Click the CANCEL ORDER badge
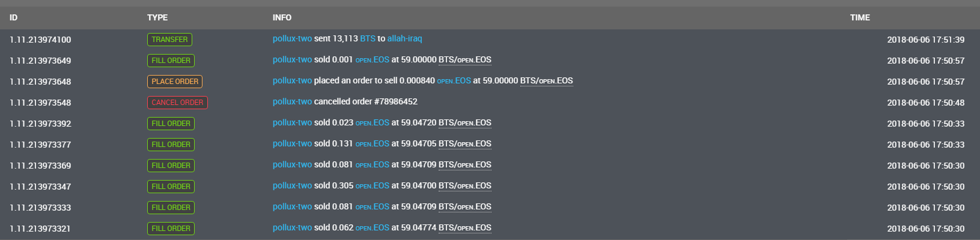 (177, 103)
